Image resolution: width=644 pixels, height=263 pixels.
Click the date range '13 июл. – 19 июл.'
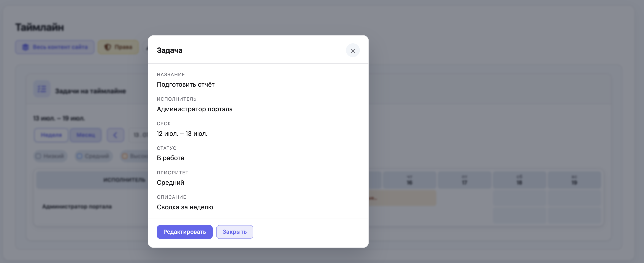59,118
